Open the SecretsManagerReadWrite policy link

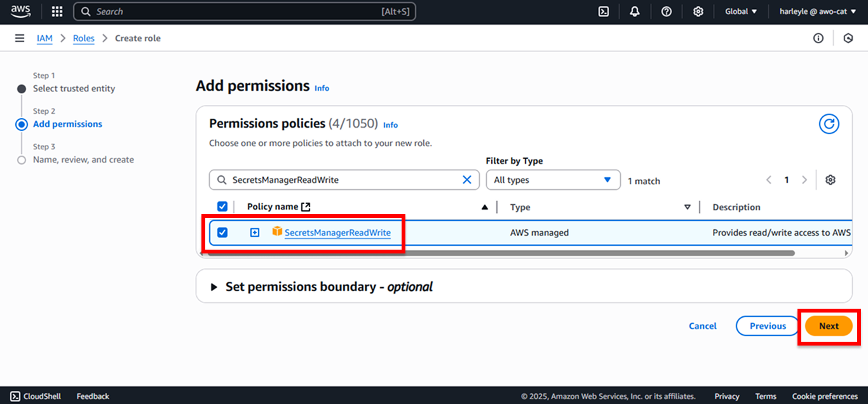click(337, 232)
